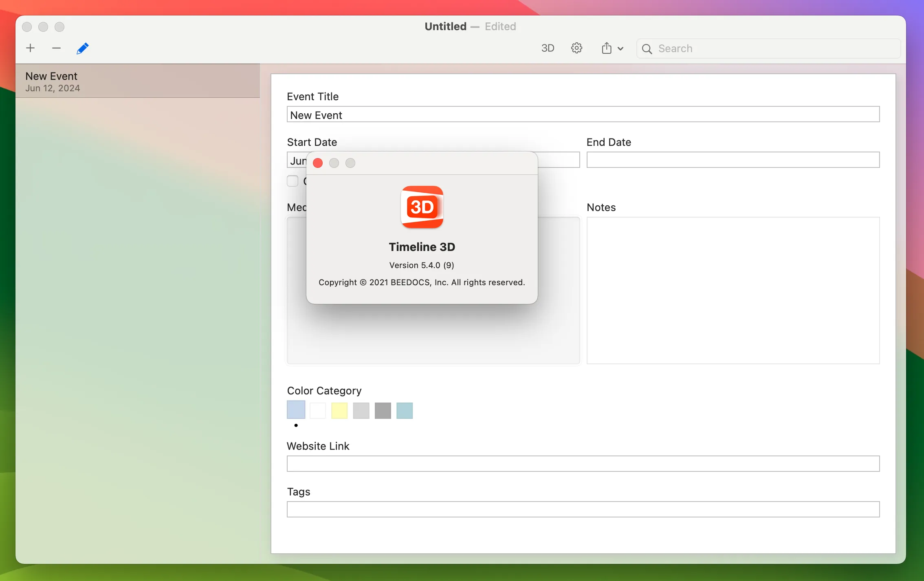Close the main Untitled window

(27, 27)
